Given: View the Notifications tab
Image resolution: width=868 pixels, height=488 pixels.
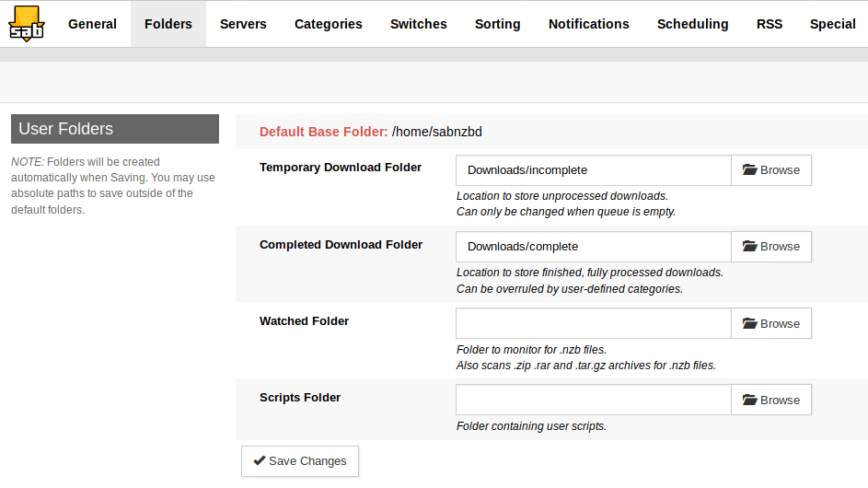Looking at the screenshot, I should pos(589,24).
